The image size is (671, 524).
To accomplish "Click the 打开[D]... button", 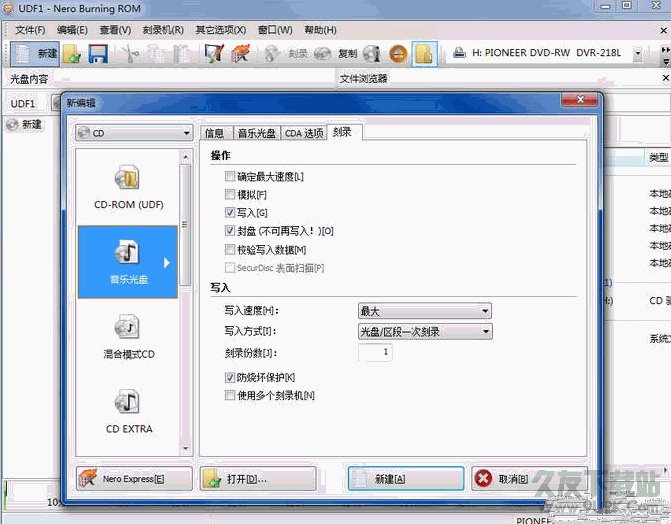I will (258, 478).
